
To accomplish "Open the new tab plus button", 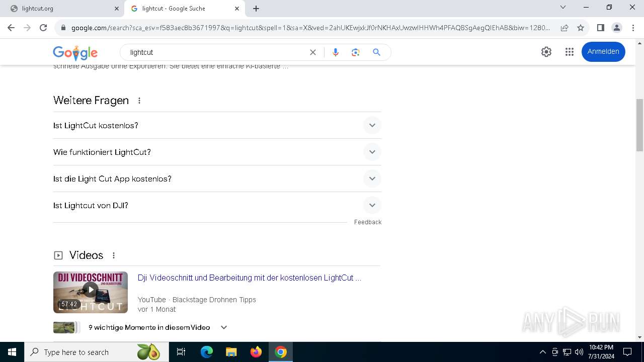I will pos(256,9).
